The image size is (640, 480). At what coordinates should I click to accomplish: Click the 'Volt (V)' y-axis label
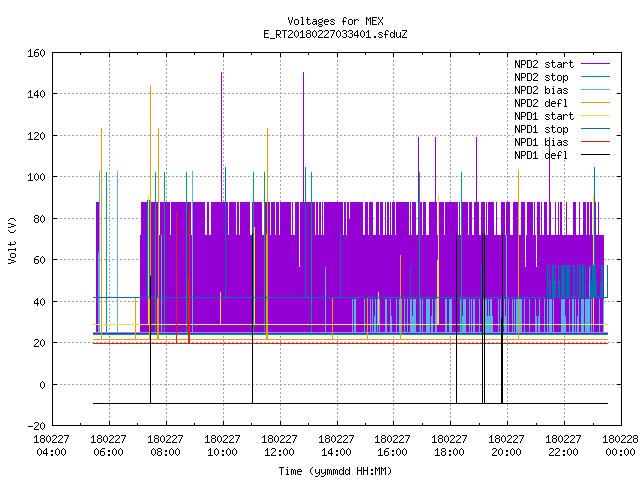(x=12, y=240)
